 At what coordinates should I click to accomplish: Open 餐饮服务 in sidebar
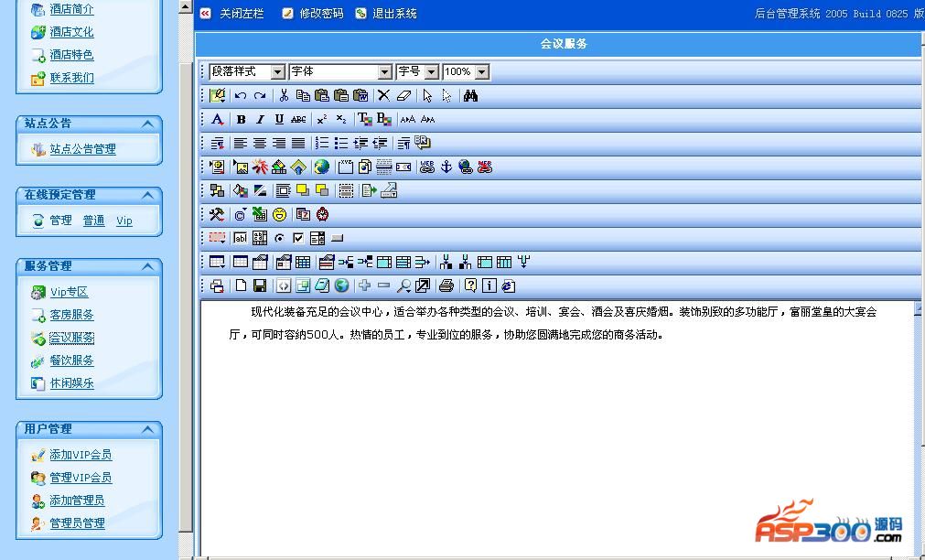click(72, 360)
